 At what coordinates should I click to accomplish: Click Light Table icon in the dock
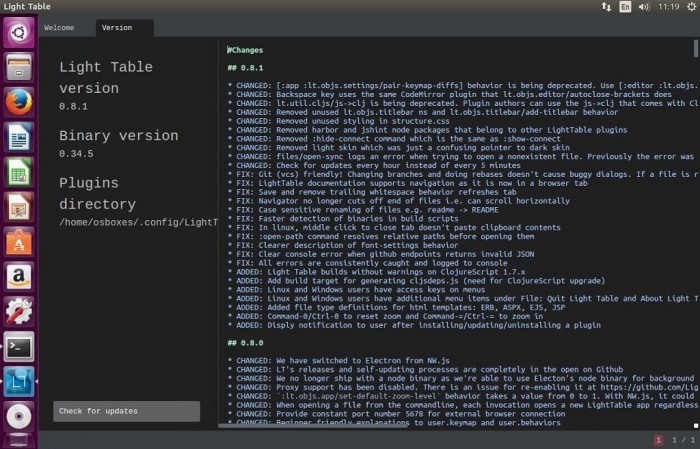click(x=19, y=382)
